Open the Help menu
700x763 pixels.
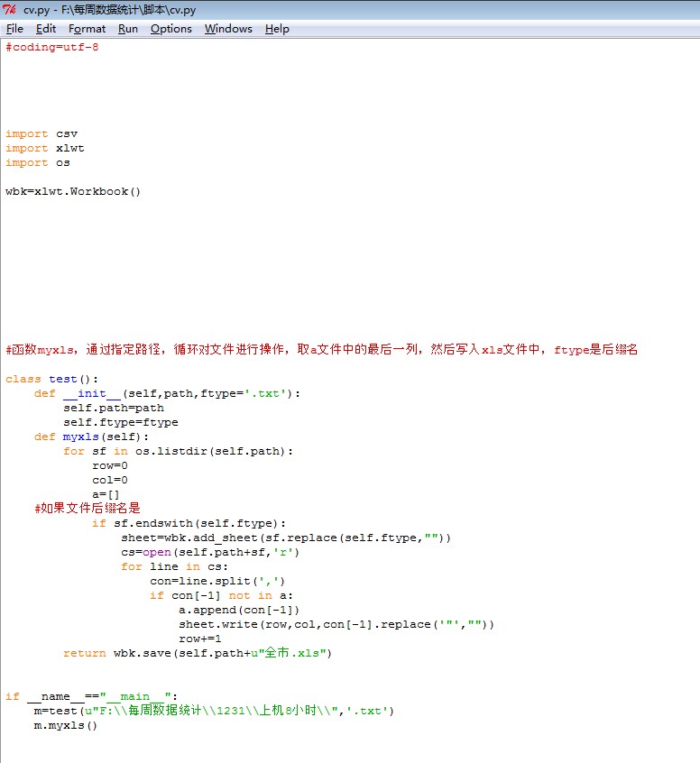pos(277,29)
